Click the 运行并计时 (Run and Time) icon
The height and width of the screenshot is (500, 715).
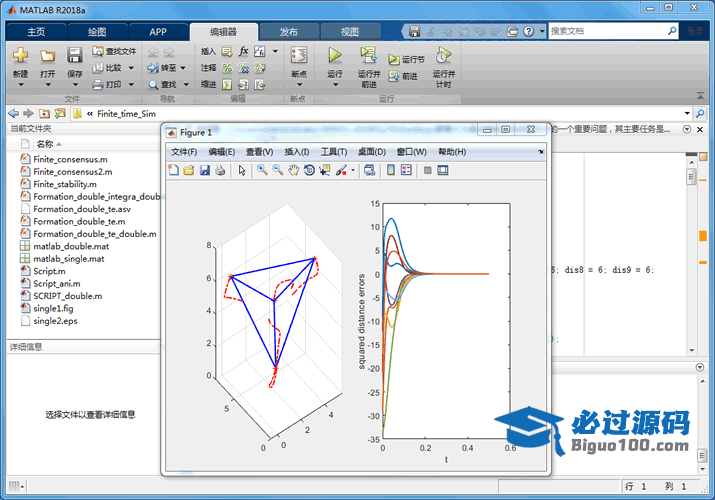[x=443, y=55]
